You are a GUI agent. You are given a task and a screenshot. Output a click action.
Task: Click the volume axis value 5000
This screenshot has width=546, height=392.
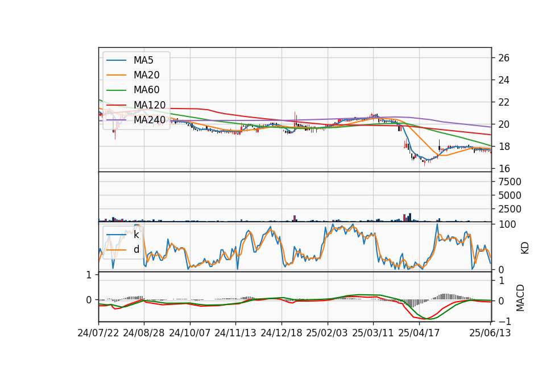click(x=510, y=195)
